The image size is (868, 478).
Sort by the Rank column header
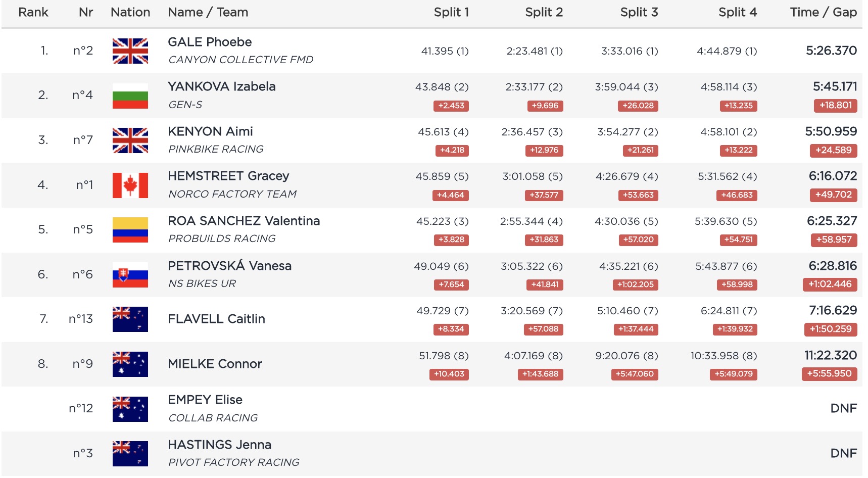(33, 12)
